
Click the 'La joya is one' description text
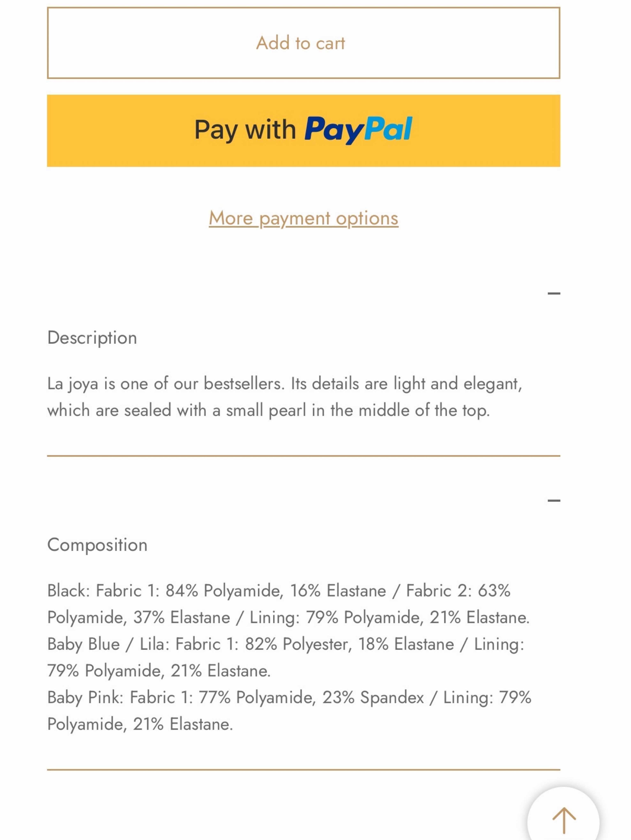tap(284, 383)
